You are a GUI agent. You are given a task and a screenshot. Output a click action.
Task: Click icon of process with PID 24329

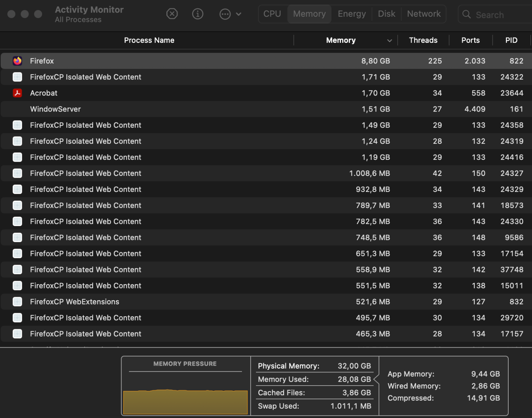[x=17, y=189]
